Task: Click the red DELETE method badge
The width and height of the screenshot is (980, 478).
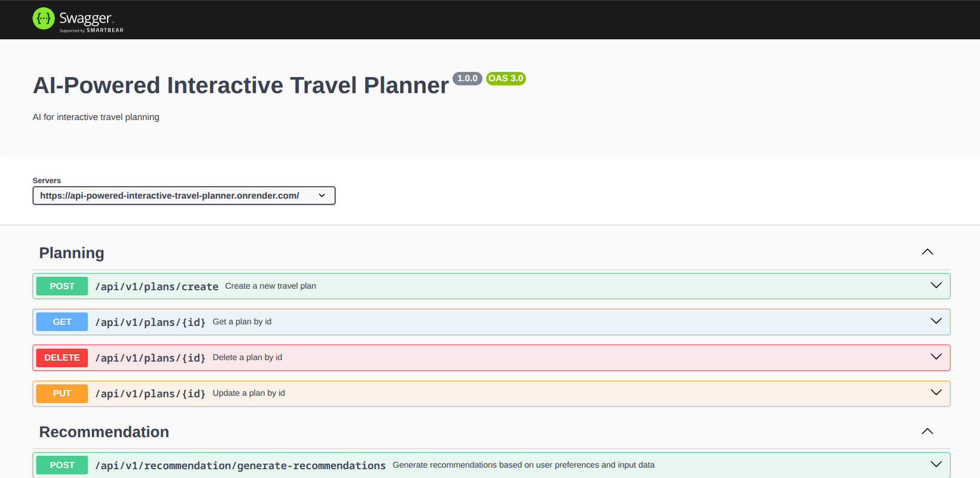Action: [x=62, y=357]
